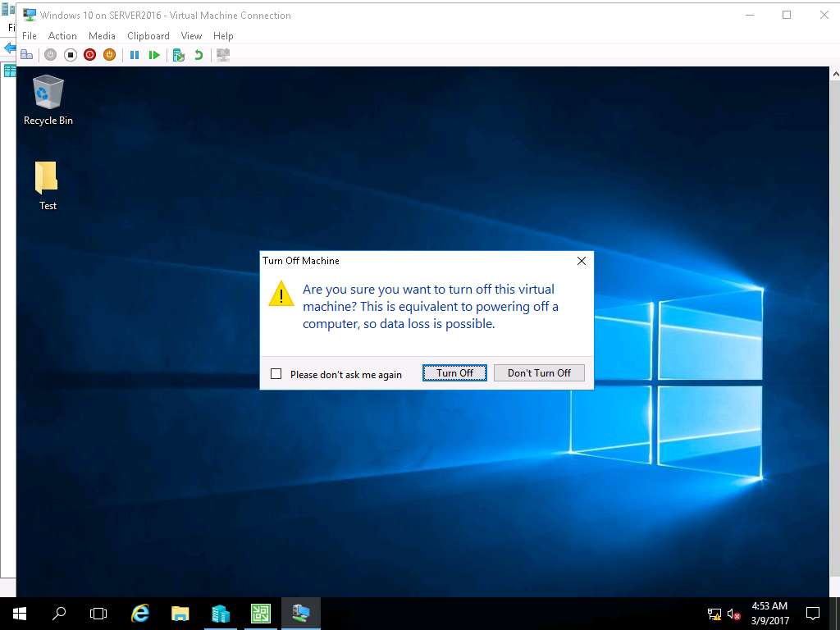This screenshot has width=840, height=630.
Task: Click the green Reset/play toolbar icon
Action: coord(154,55)
